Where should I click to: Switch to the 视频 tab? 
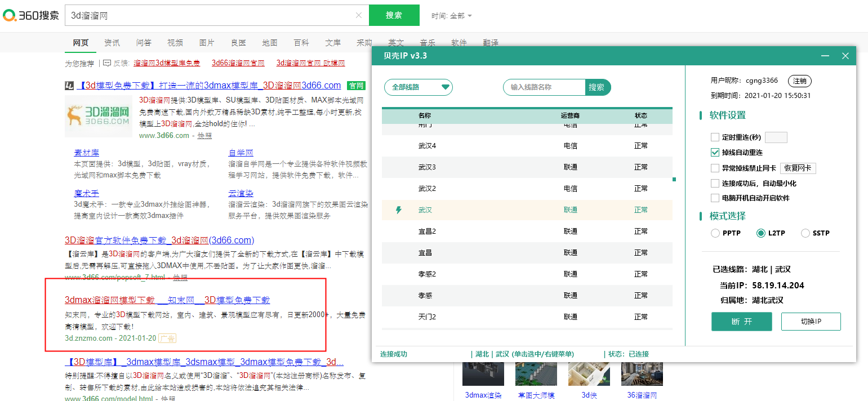[x=175, y=43]
